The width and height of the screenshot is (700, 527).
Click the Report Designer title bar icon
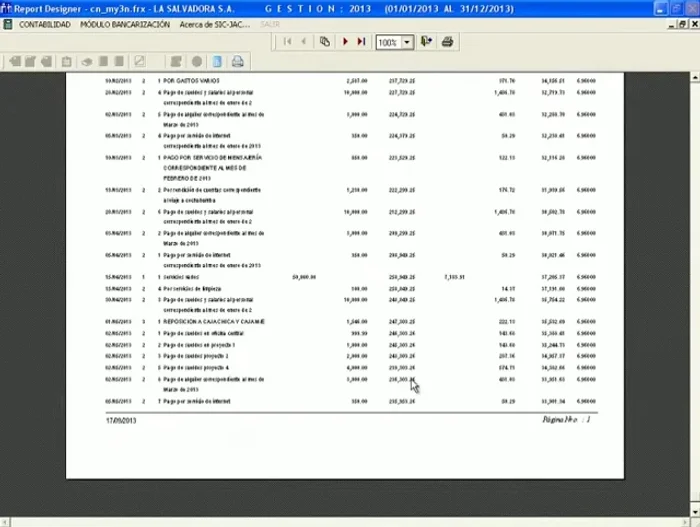(x=6, y=7)
